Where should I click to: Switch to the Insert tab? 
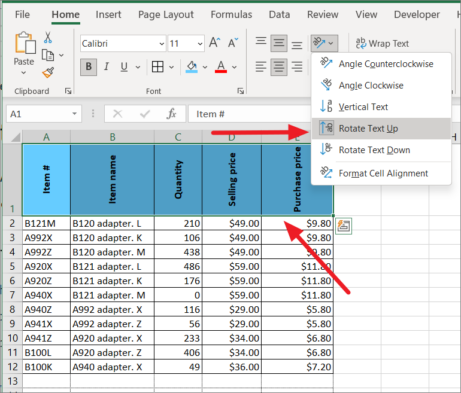pos(108,15)
